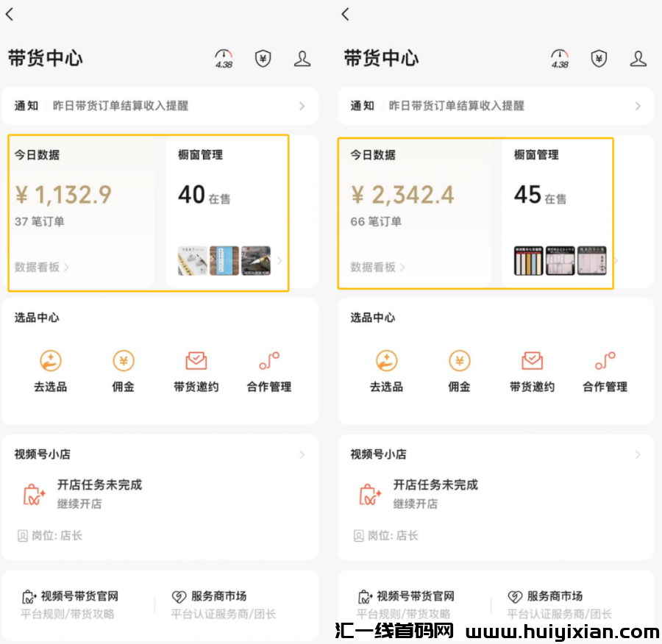Click the 视频号带货官网 icon in bottom bar
This screenshot has height=644, width=662.
(27, 595)
